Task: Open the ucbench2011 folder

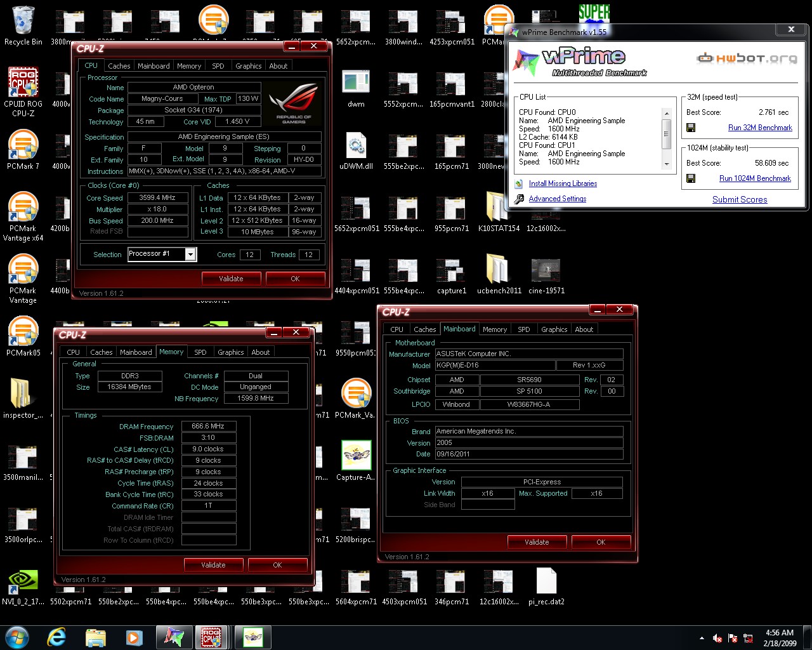Action: click(499, 274)
